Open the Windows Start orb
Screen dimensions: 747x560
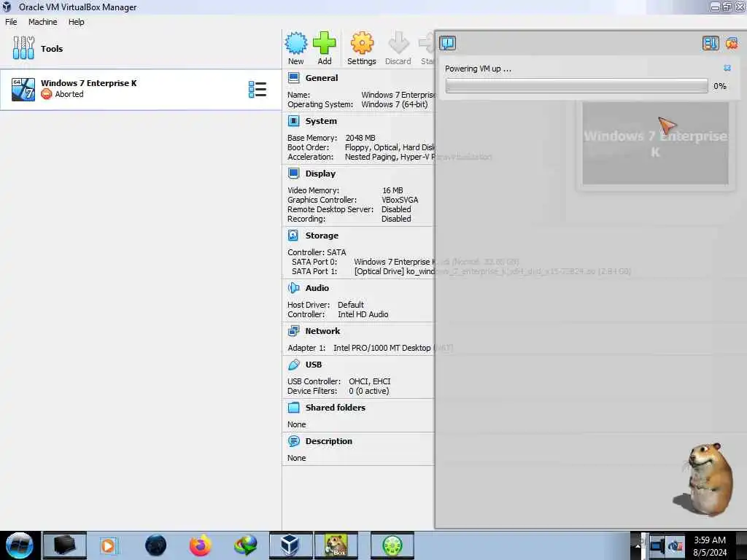click(20, 545)
